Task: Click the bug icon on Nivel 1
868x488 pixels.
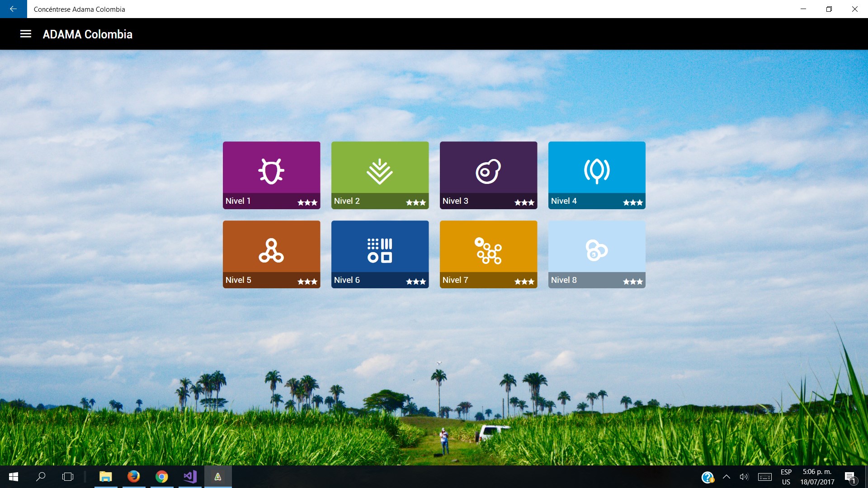Action: pos(271,171)
